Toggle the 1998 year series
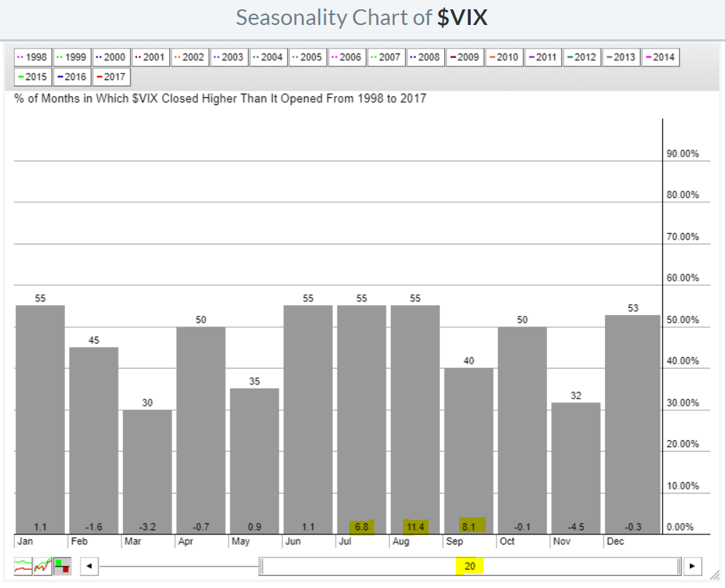The width and height of the screenshot is (725, 588). 33,57
